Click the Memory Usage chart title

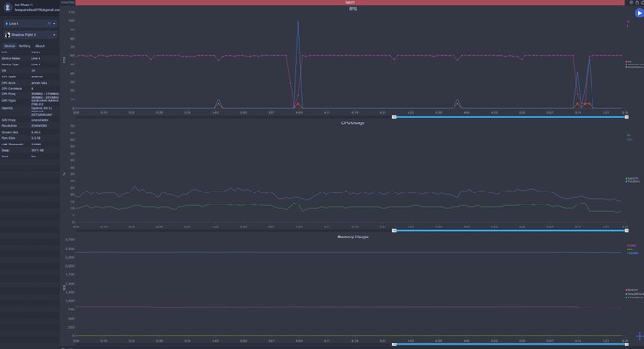pyautogui.click(x=352, y=237)
